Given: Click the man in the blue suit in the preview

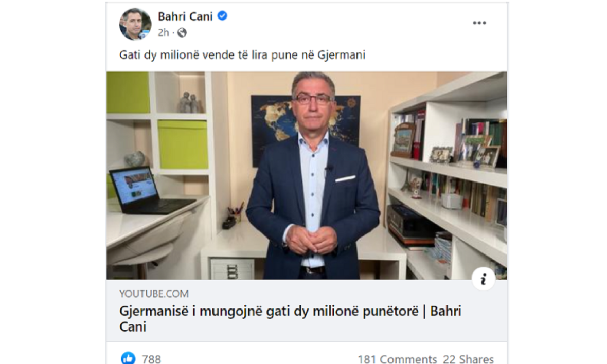Looking at the screenshot, I should 313,175.
